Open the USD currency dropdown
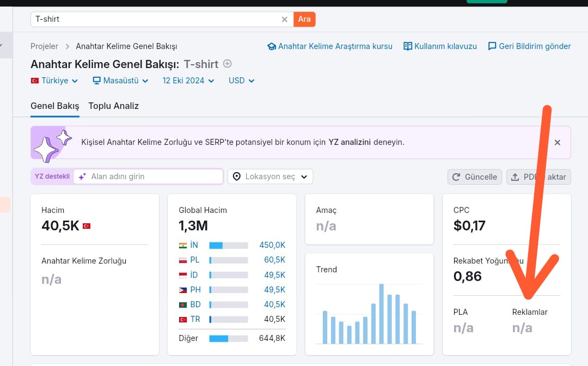The height and width of the screenshot is (366, 588). (242, 81)
